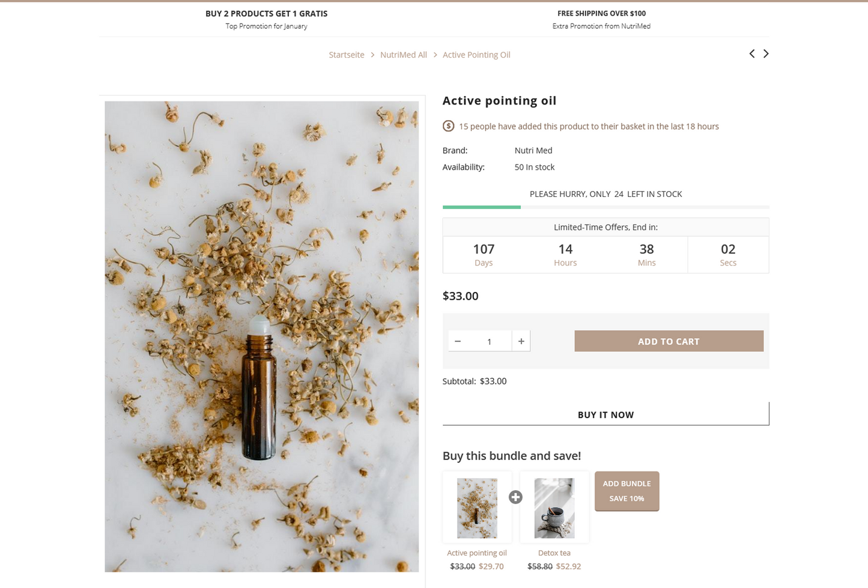868x588 pixels.
Task: Click the green stock level progress bar
Action: point(481,207)
